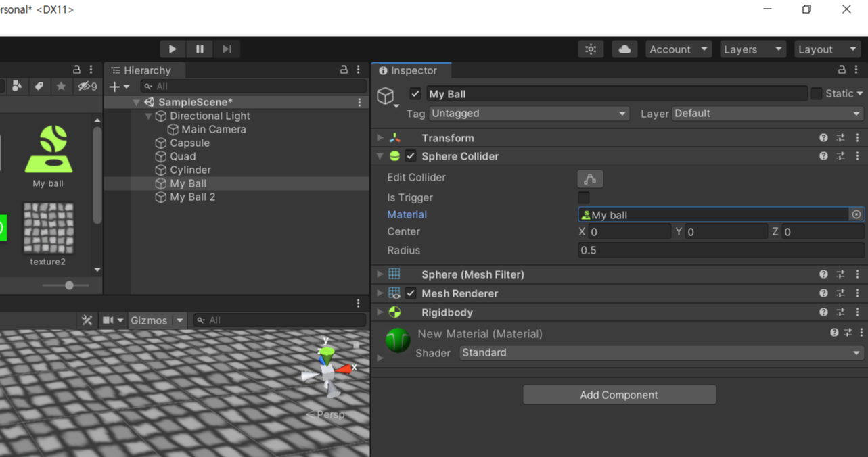This screenshot has width=868, height=457.
Task: Open the Layer dropdown showing Default
Action: (768, 114)
